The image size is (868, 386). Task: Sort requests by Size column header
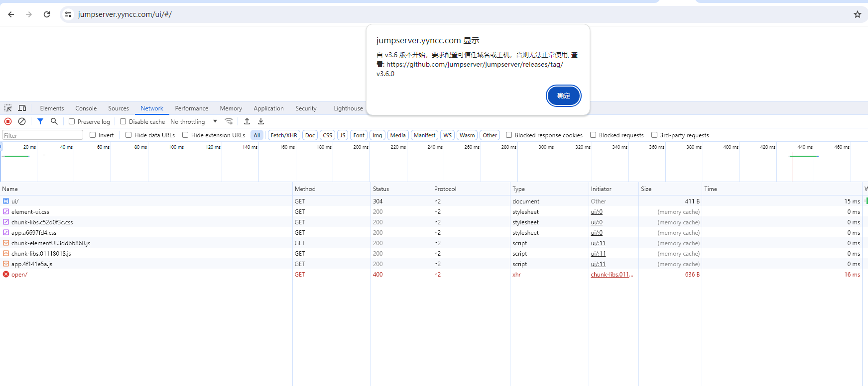point(670,189)
